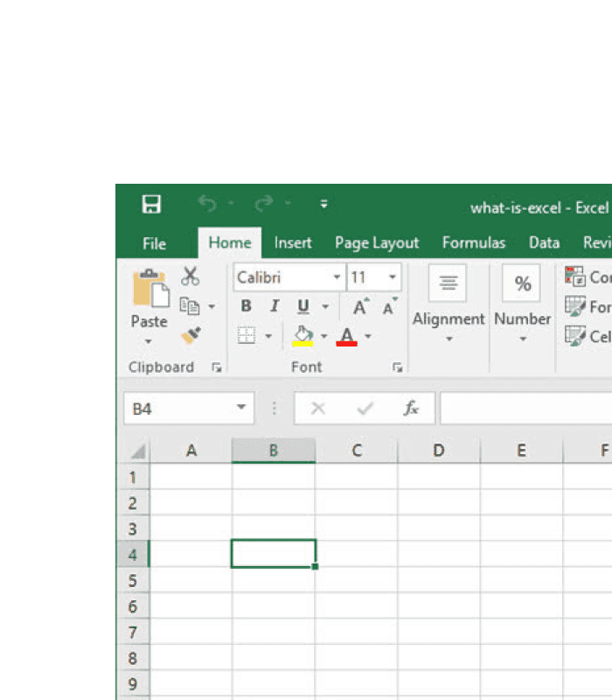The width and height of the screenshot is (612, 700).
Task: Select row 9 header
Action: click(x=133, y=683)
